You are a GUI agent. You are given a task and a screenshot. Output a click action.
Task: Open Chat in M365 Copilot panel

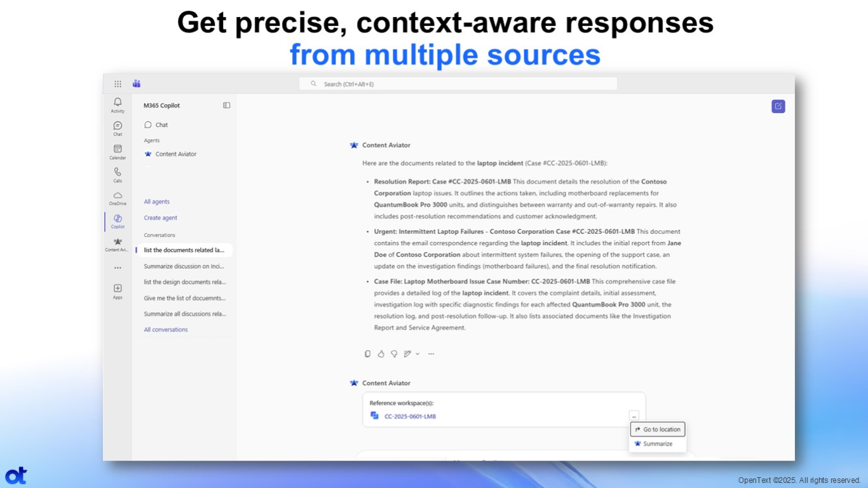point(156,125)
